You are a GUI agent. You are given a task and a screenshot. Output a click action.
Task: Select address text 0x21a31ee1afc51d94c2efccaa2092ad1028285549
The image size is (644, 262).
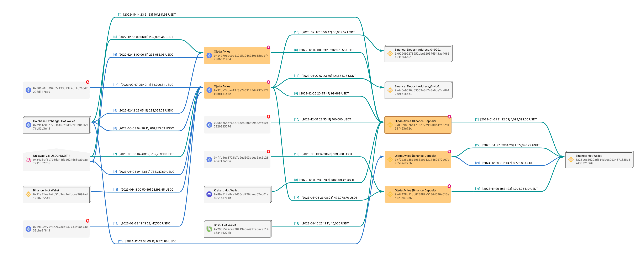[60, 196]
